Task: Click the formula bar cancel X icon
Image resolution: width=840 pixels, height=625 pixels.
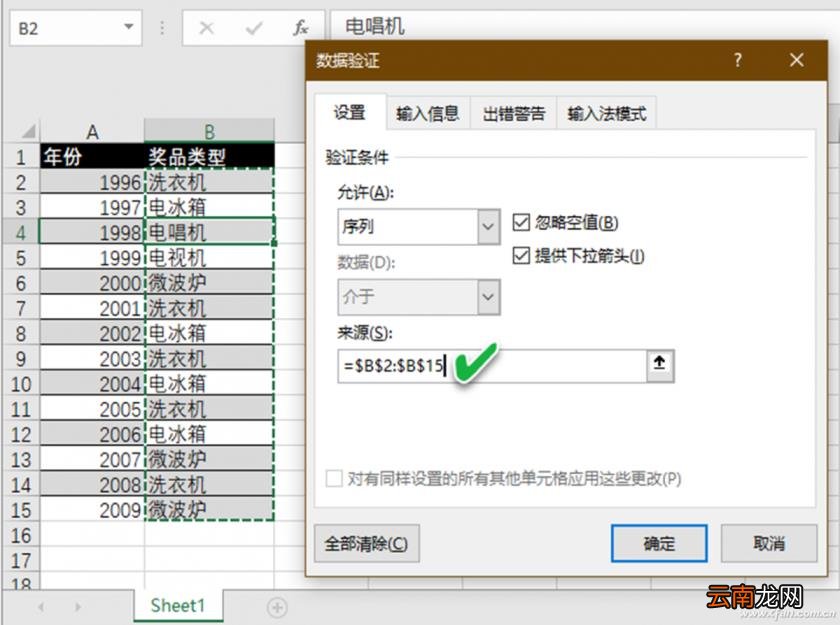Action: click(x=206, y=27)
